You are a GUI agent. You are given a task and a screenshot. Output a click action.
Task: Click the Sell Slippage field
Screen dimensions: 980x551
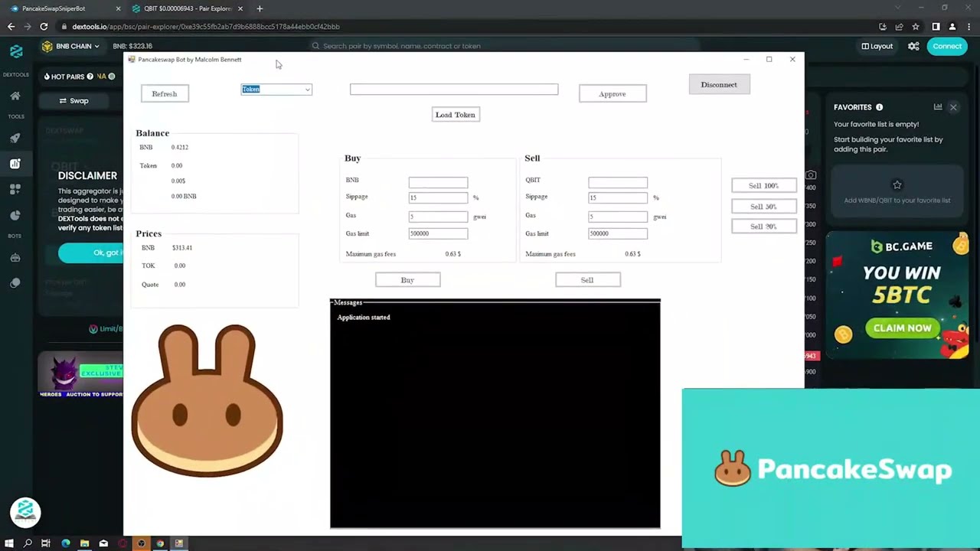(x=618, y=197)
